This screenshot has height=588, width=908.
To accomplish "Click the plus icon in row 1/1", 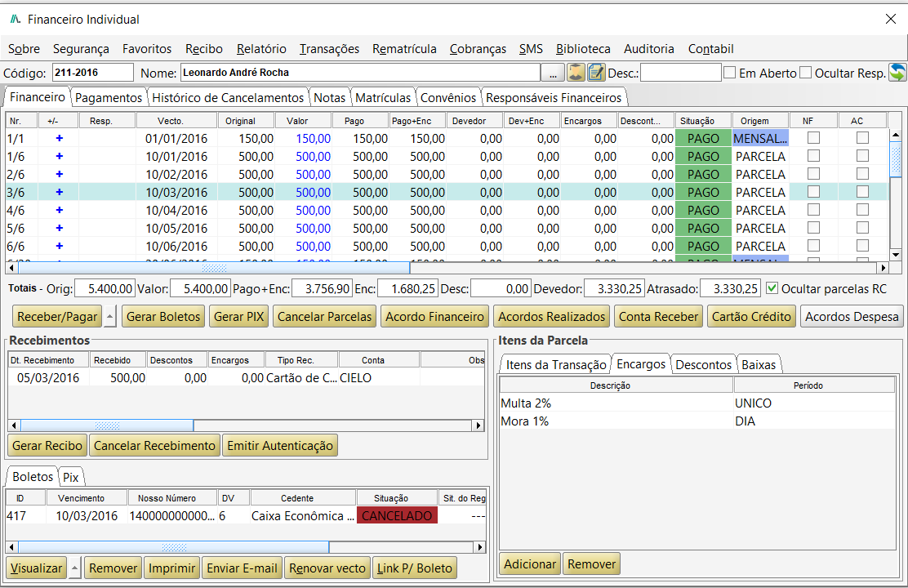I will 59,139.
